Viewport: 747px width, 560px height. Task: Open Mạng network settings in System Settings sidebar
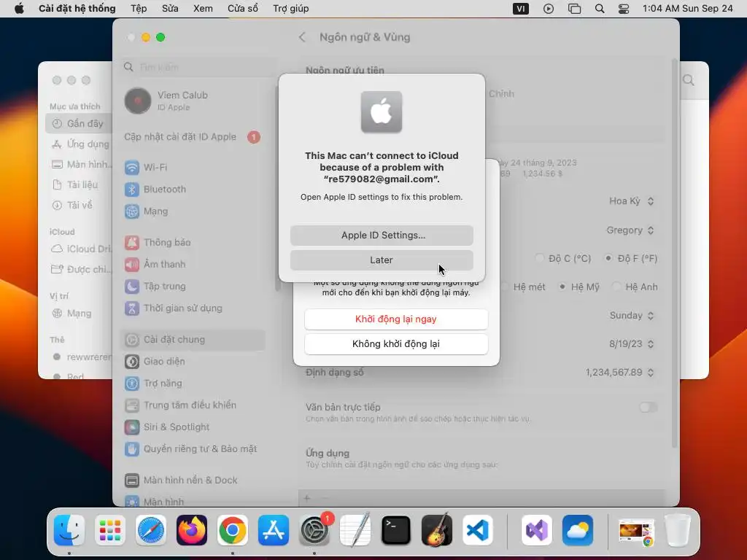193,211
